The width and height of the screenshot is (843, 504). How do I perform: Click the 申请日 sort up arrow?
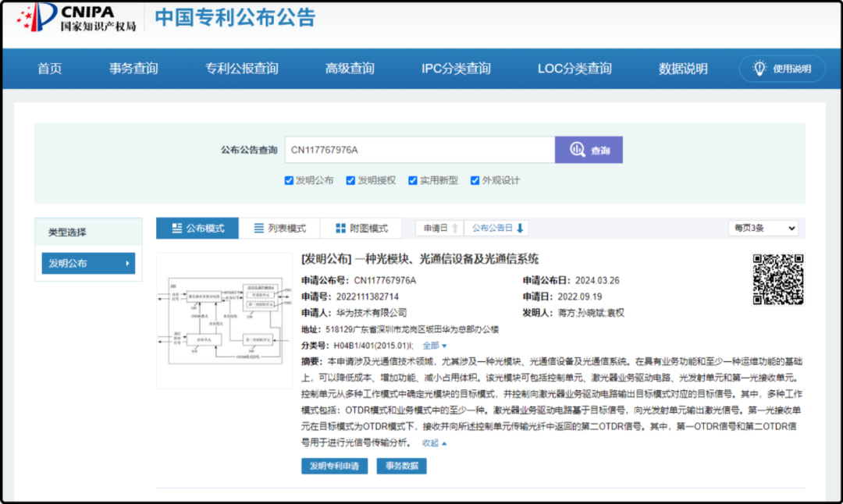click(x=455, y=229)
